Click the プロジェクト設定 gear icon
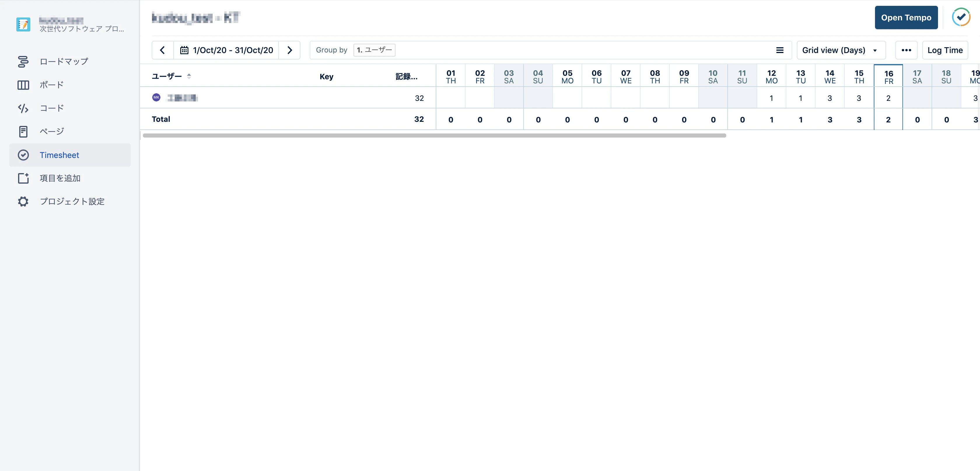 (x=23, y=201)
